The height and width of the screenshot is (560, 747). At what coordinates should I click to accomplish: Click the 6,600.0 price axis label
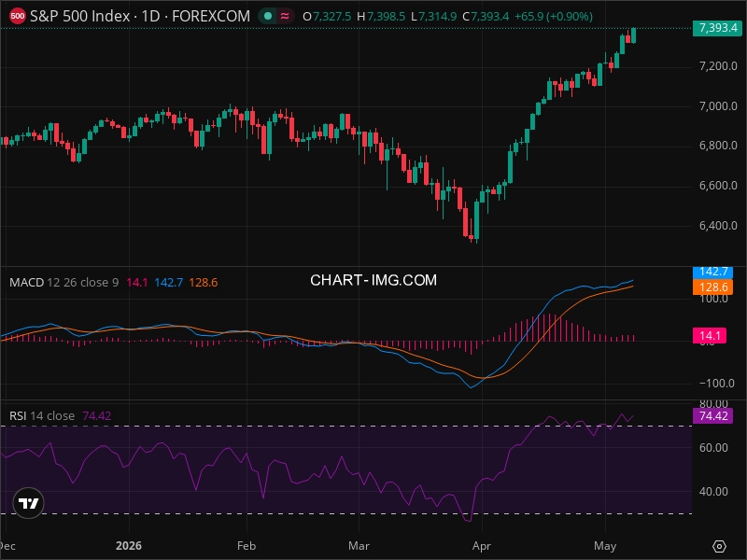[x=718, y=186]
